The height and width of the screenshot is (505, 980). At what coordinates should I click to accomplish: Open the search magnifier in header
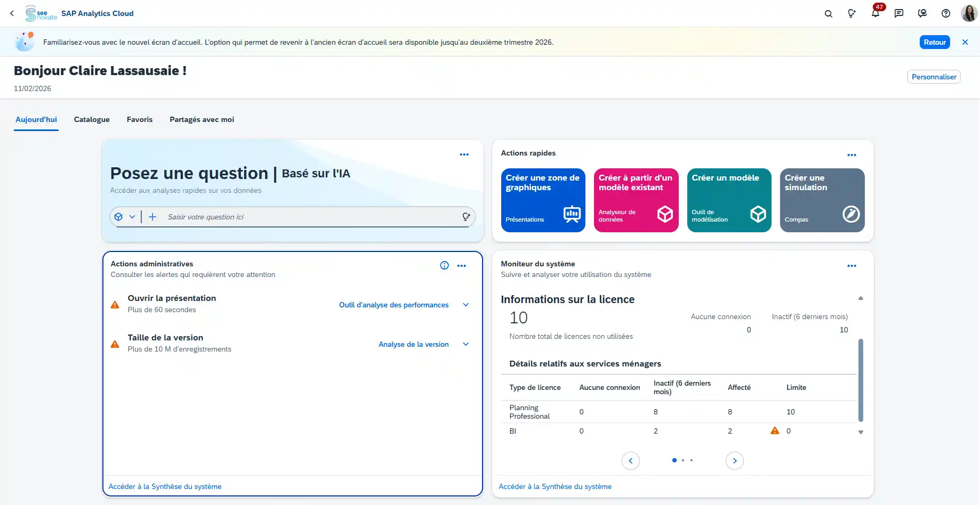[828, 14]
